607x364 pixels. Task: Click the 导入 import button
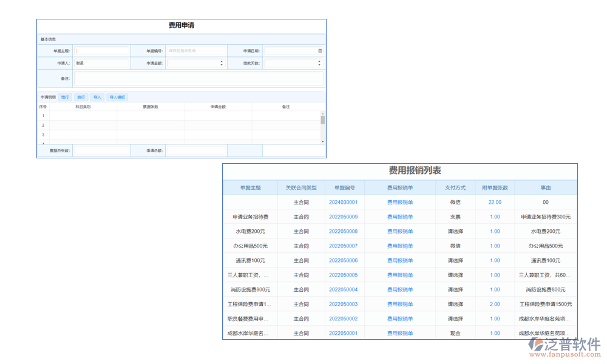[x=98, y=96]
